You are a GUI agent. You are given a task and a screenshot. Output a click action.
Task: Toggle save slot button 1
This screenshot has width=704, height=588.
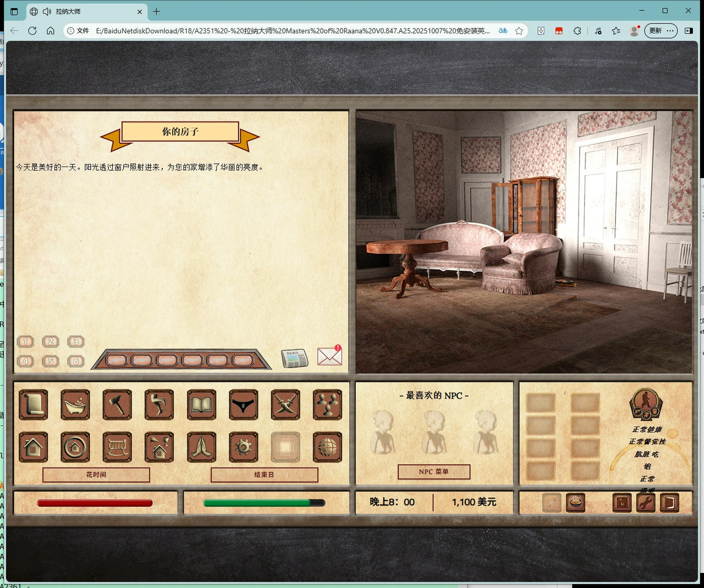coord(25,341)
